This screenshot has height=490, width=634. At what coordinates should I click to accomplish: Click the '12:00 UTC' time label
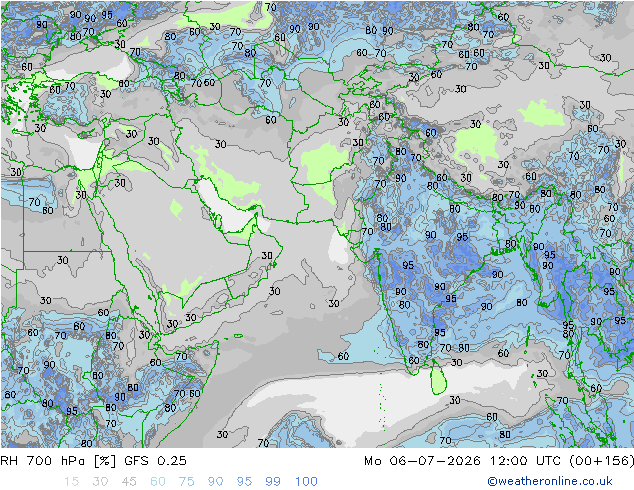pyautogui.click(x=525, y=461)
